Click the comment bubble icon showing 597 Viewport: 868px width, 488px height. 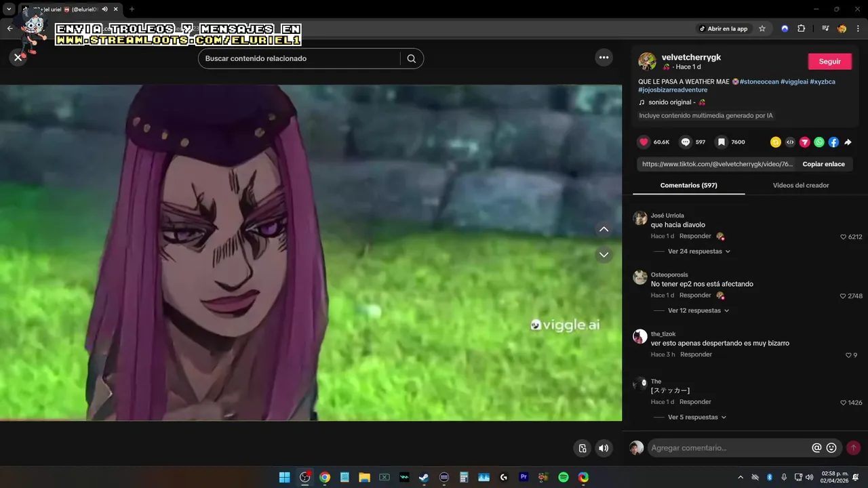tap(686, 142)
